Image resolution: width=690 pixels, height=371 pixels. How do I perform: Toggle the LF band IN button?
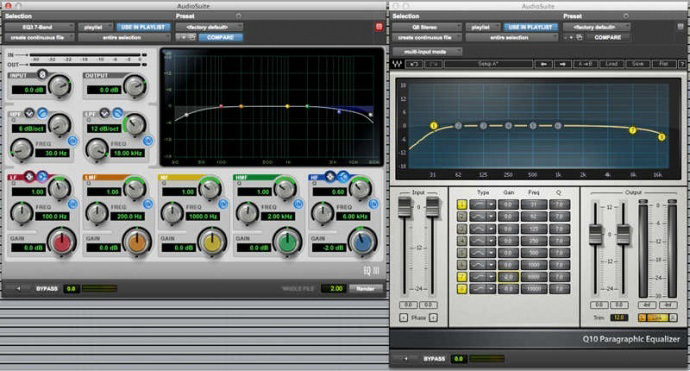pyautogui.click(x=73, y=204)
